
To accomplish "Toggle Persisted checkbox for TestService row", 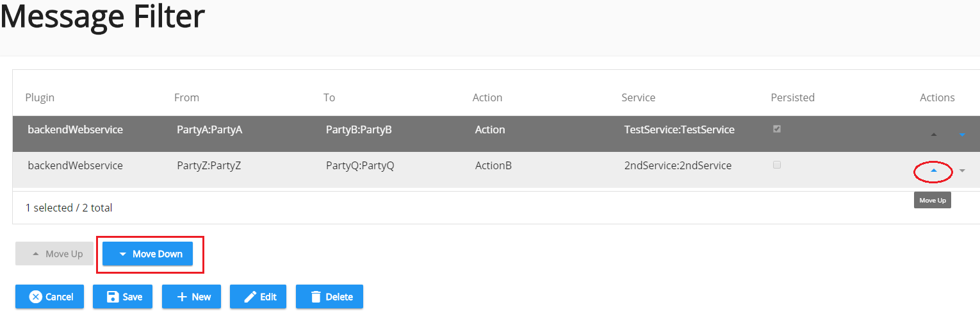I will [777, 129].
